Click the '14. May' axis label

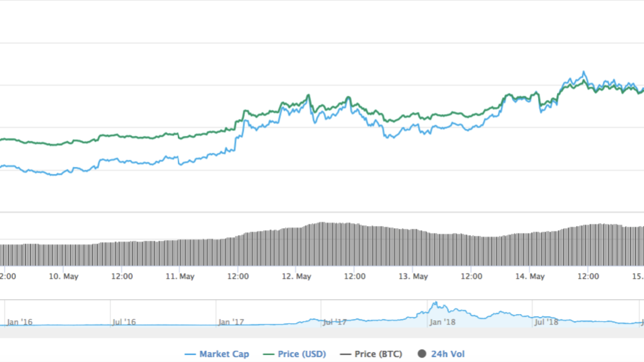pyautogui.click(x=530, y=276)
